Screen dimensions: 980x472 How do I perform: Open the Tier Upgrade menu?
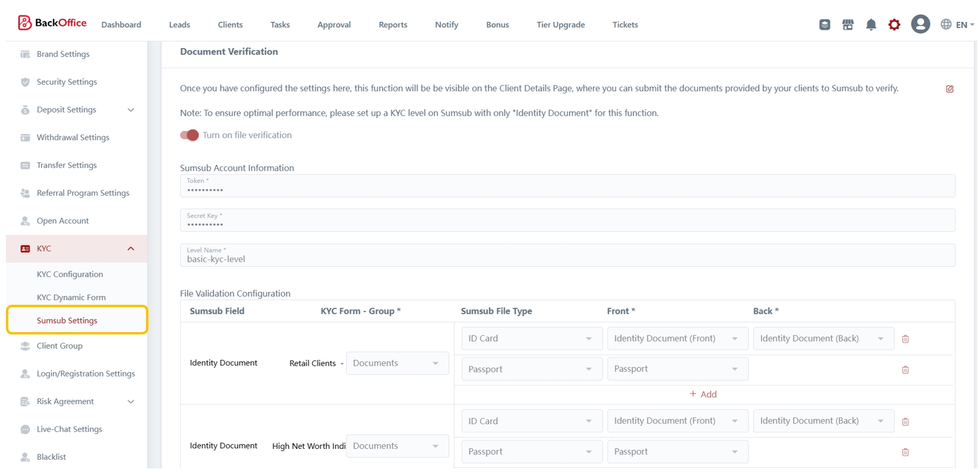pos(560,25)
